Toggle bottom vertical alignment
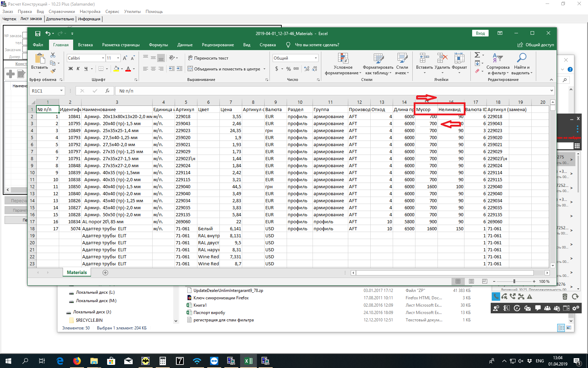This screenshot has width=588, height=368. [x=161, y=58]
